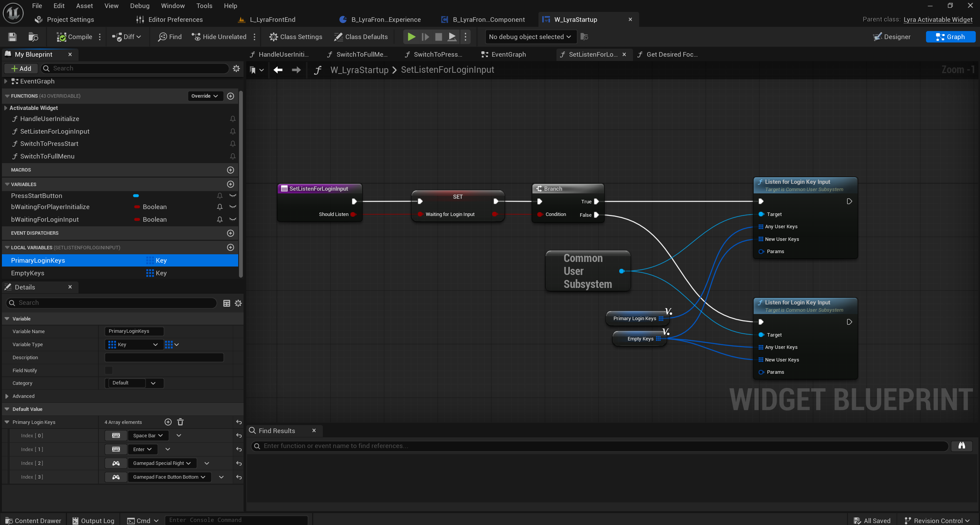
Task: Add a new variable with plus icon
Action: 231,184
